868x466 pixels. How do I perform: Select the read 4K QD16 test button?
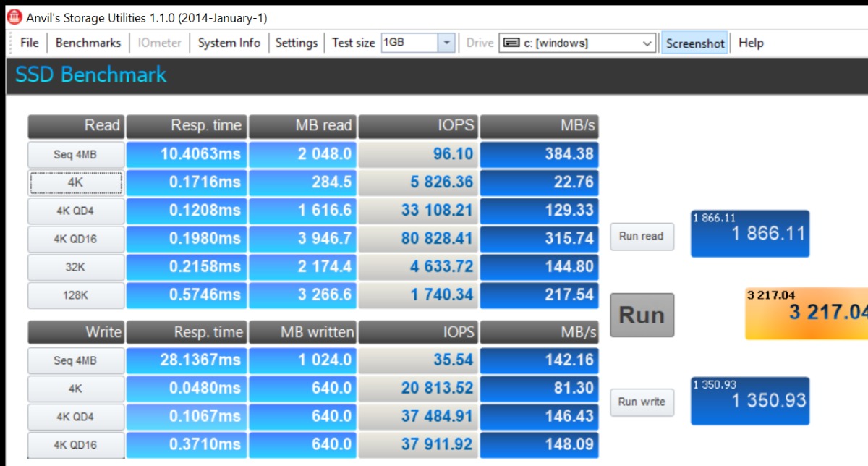pyautogui.click(x=75, y=239)
